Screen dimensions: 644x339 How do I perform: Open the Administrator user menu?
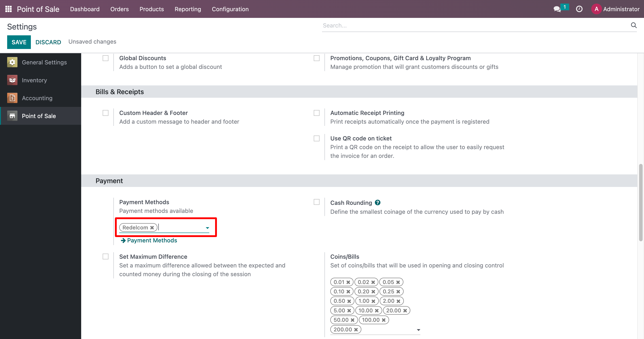[x=616, y=9]
